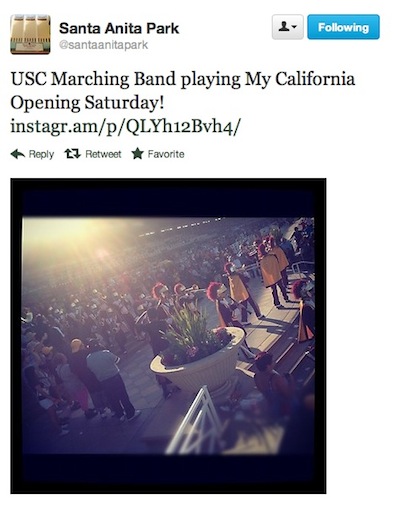Click the USC Marching Band tweet text
The image size is (395, 506).
tap(183, 79)
